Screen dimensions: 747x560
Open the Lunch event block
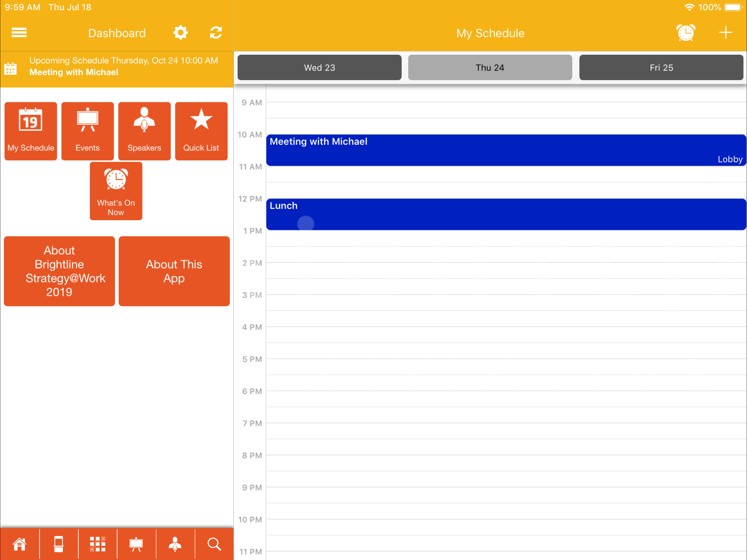(506, 214)
